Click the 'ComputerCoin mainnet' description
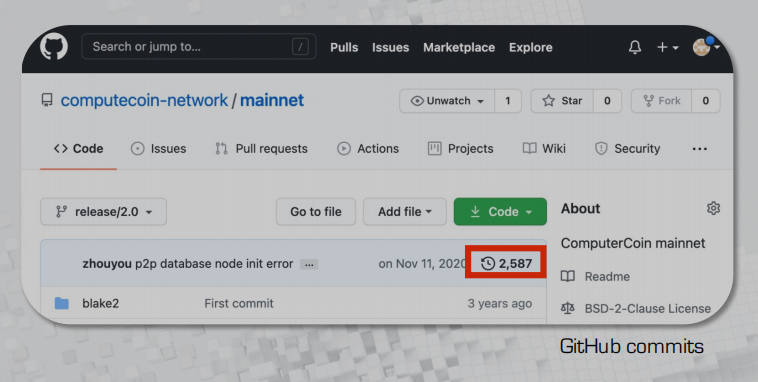 (633, 243)
